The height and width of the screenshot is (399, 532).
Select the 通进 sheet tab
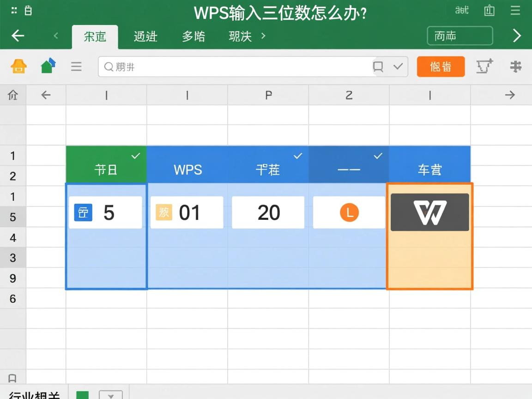(145, 37)
